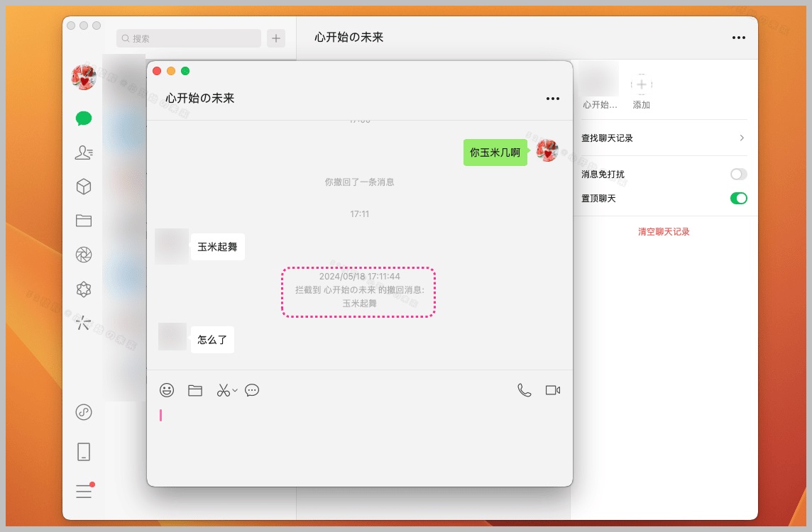Image resolution: width=812 pixels, height=532 pixels.
Task: Disable the 置顶聊天 sticky chat toggle
Action: click(x=738, y=199)
